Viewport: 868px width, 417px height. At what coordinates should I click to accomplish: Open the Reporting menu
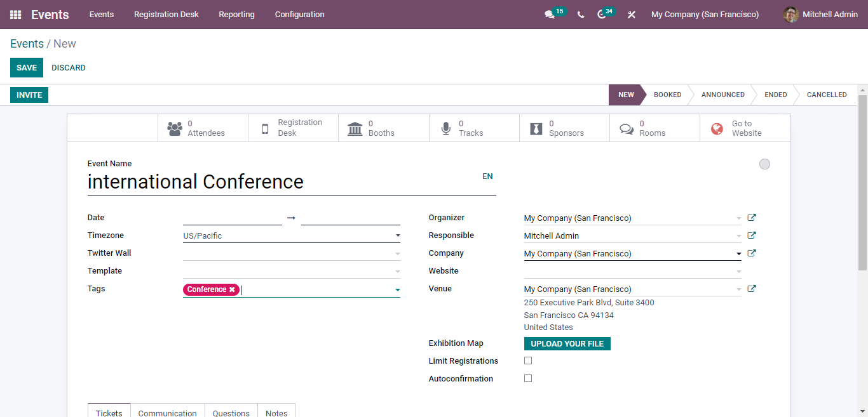[236, 15]
